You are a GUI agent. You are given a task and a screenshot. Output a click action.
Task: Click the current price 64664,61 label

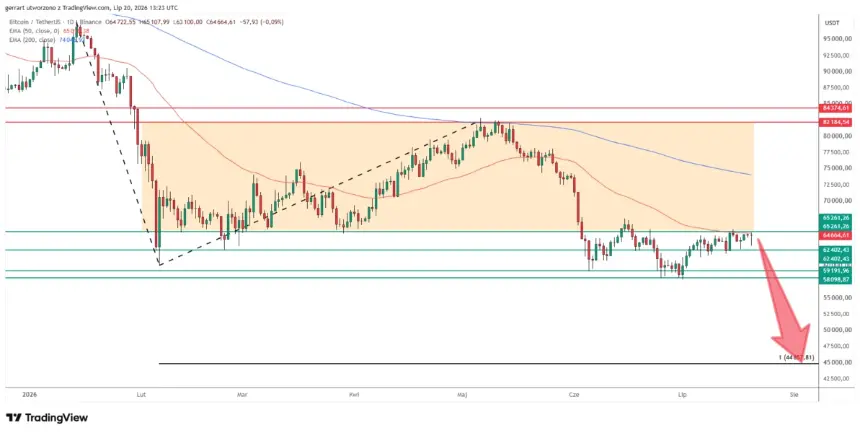pyautogui.click(x=837, y=235)
